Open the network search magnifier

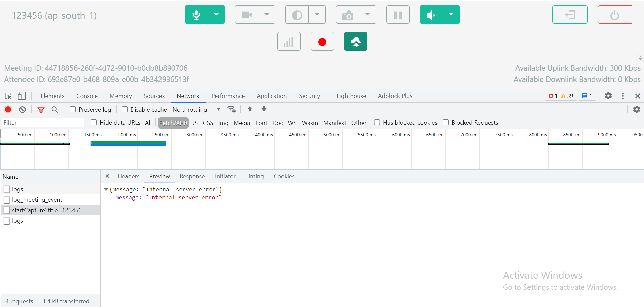[55, 109]
